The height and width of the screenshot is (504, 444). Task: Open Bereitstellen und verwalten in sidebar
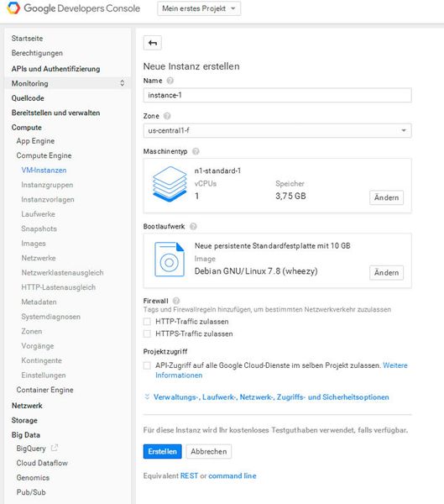[x=55, y=113]
